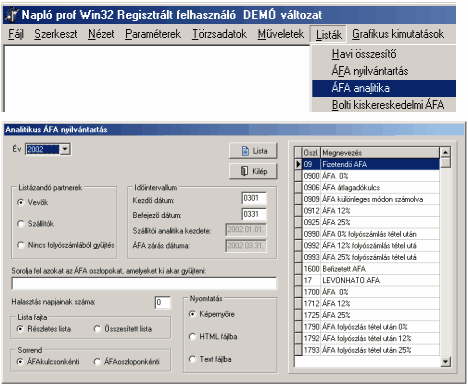468x386 pixels.
Task: Open the Szerkeszt menu
Action: [x=56, y=34]
